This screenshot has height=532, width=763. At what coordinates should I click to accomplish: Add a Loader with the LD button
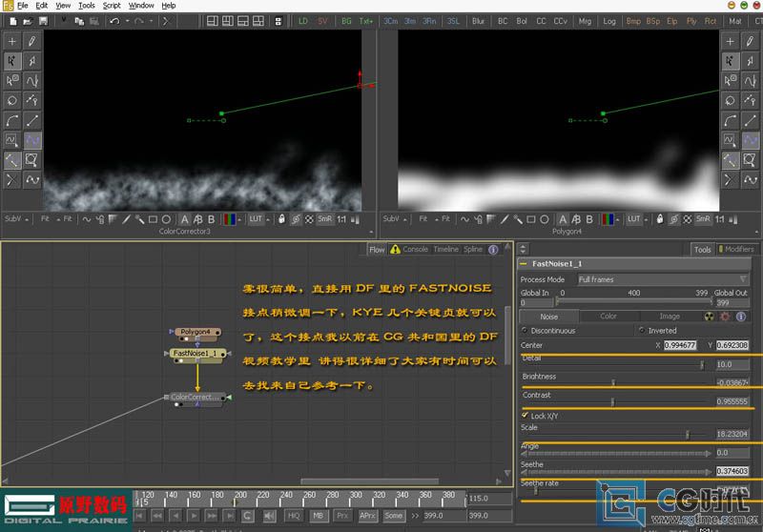coord(303,21)
